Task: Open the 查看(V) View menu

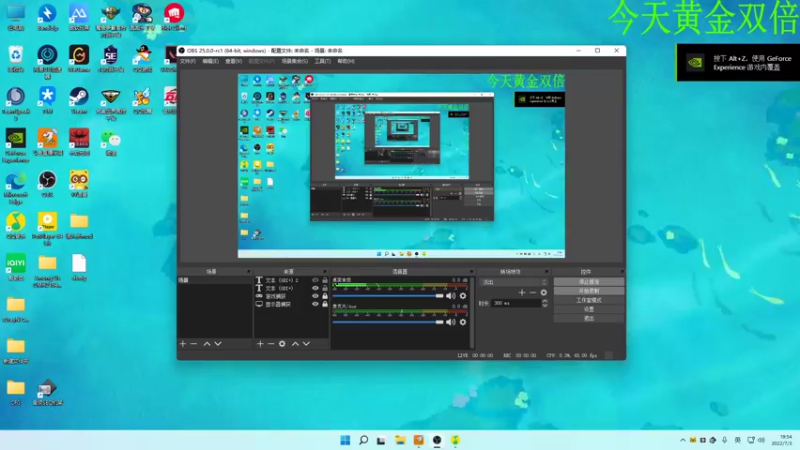Action: [x=233, y=61]
